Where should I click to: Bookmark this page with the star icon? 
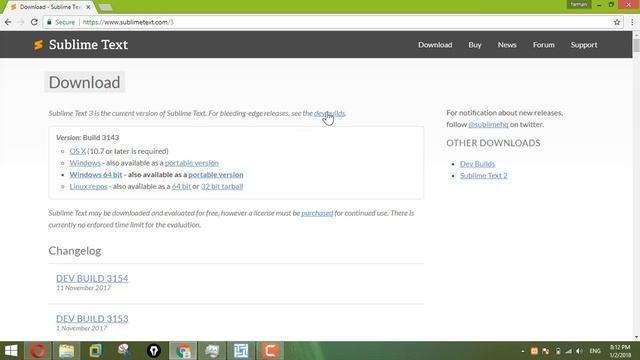pos(617,22)
